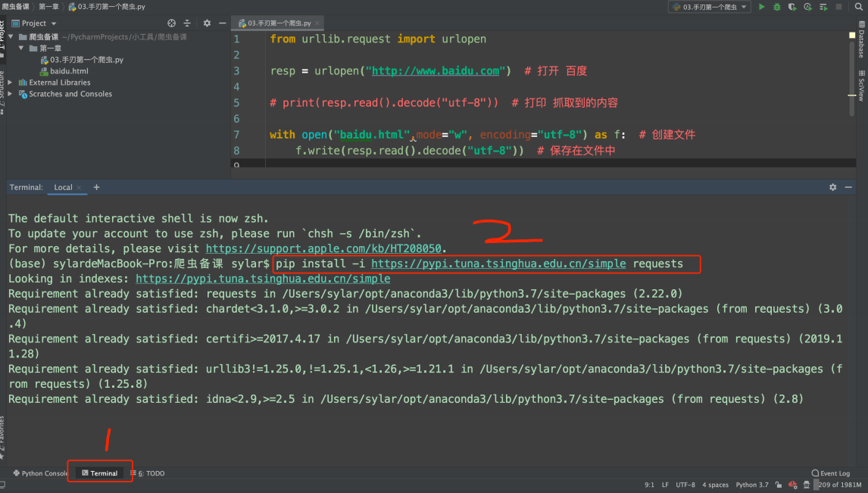Minimize the terminal panel with minus icon

(848, 188)
